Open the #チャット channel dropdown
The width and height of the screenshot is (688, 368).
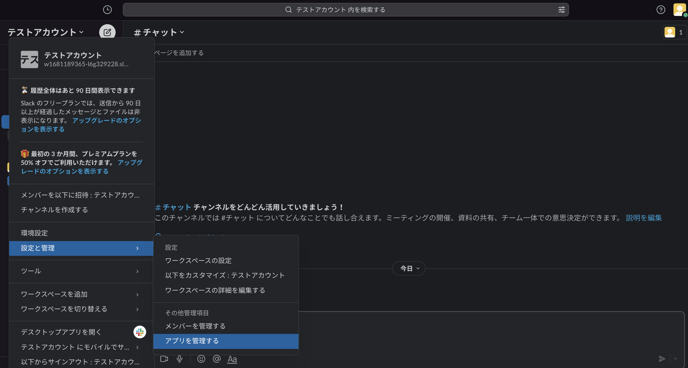click(159, 32)
